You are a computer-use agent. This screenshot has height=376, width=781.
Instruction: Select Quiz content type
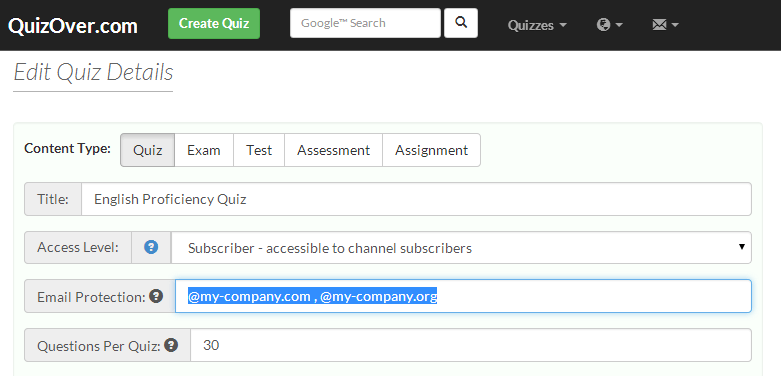pos(147,150)
